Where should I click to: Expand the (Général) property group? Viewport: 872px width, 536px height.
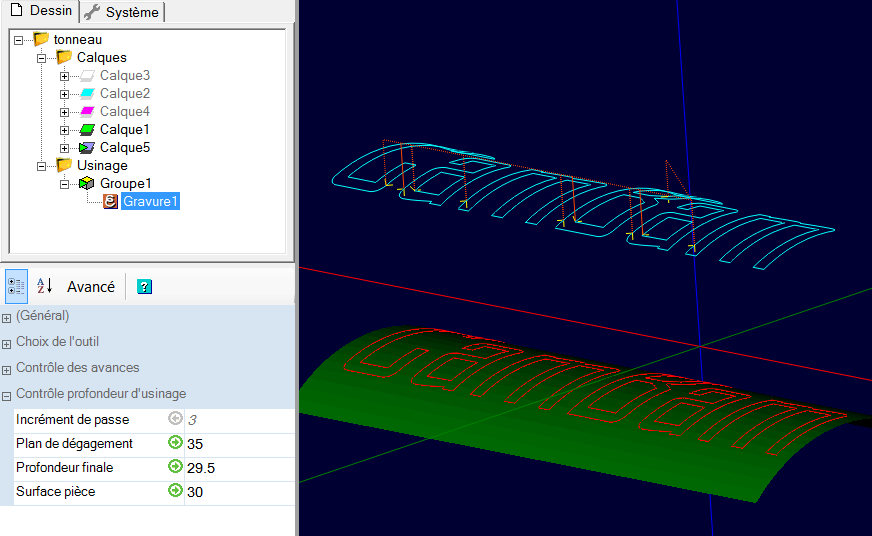7,319
